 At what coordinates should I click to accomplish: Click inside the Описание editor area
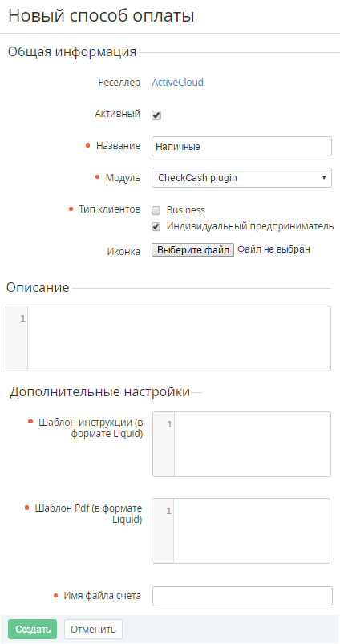point(179,338)
